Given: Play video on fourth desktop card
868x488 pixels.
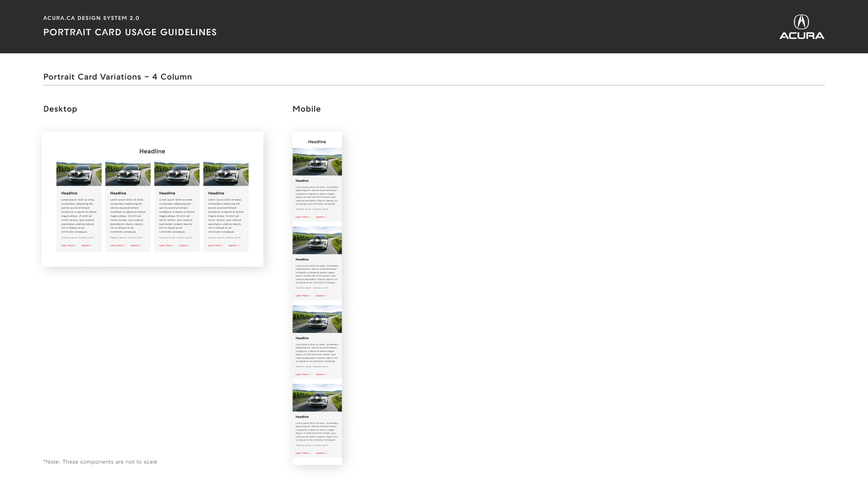Looking at the screenshot, I should [x=226, y=174].
